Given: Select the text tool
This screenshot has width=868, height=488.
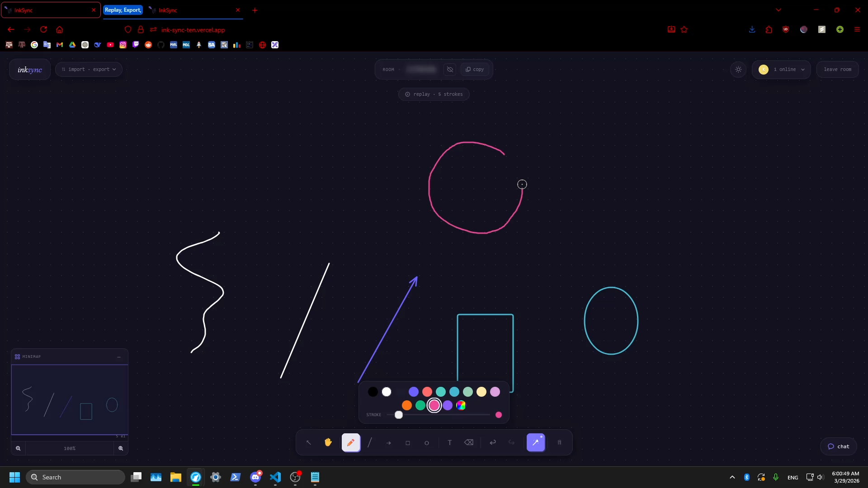Looking at the screenshot, I should (450, 443).
